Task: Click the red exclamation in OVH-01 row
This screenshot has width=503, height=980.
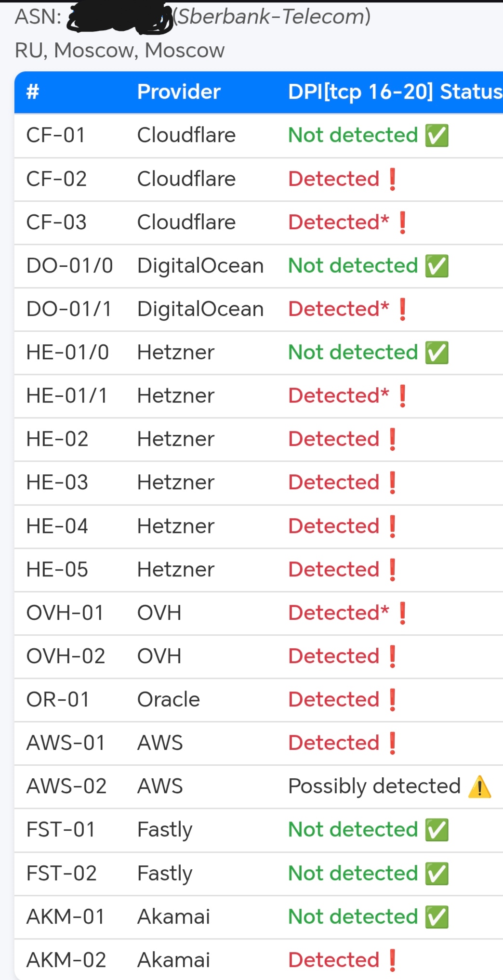Action: 402,613
